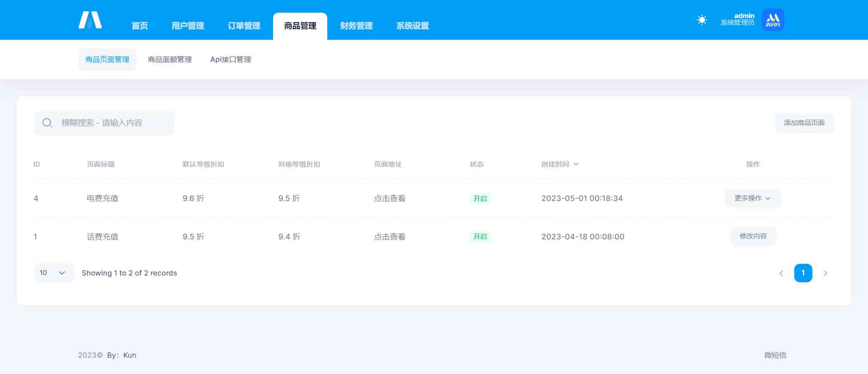
Task: Click the site logo in header
Action: pos(90,20)
